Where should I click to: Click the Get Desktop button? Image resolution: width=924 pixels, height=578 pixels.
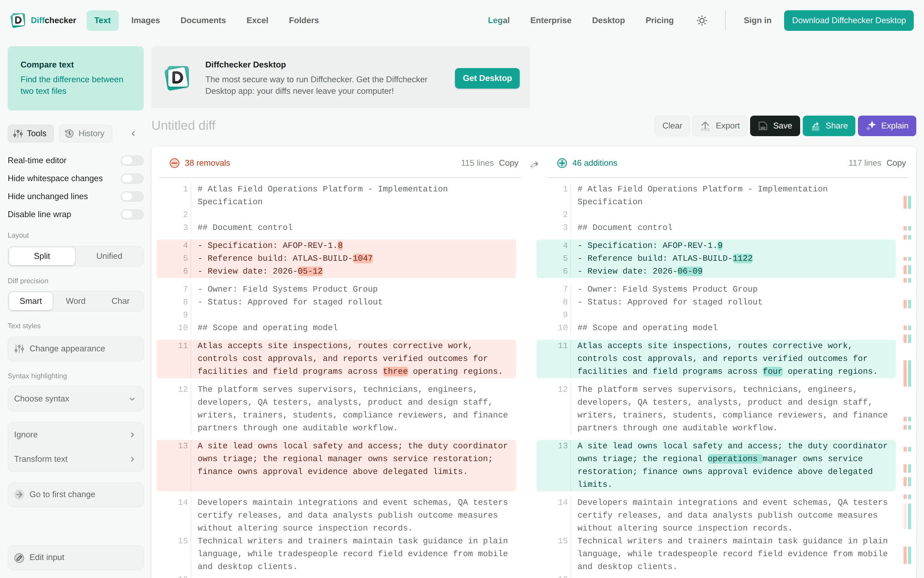click(x=487, y=78)
